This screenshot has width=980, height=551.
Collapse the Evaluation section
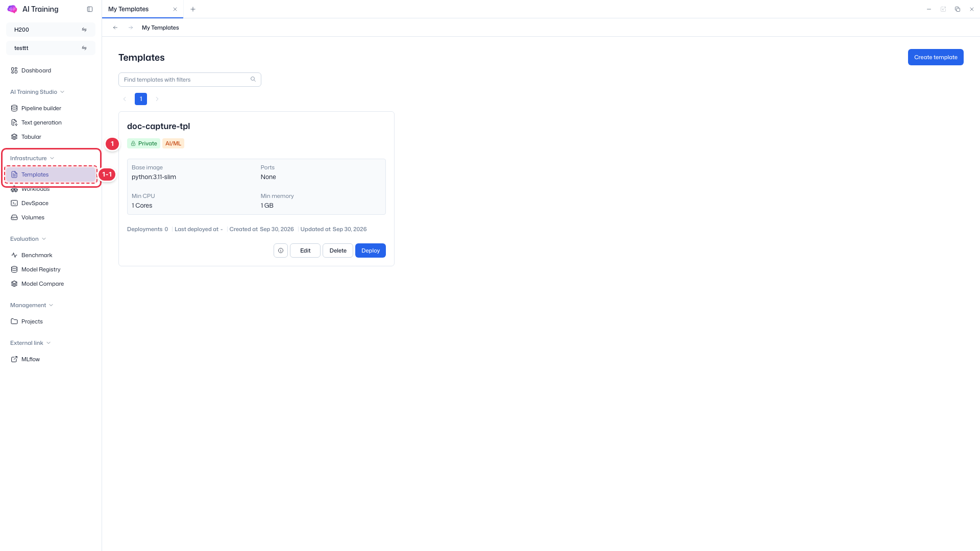[x=28, y=239]
